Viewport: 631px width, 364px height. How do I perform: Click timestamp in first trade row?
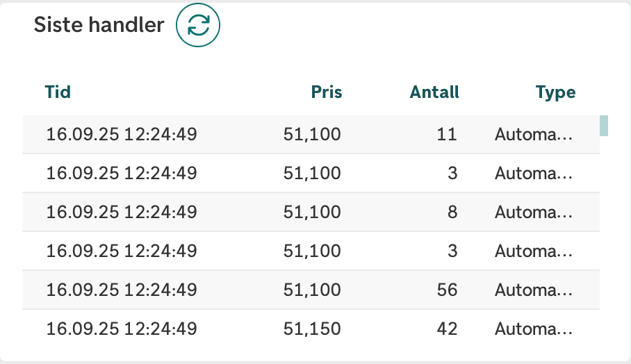(x=122, y=134)
